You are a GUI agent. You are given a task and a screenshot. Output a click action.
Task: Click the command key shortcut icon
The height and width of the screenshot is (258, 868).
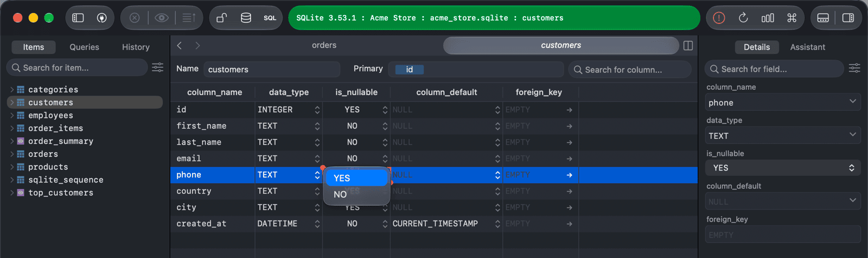tap(792, 18)
